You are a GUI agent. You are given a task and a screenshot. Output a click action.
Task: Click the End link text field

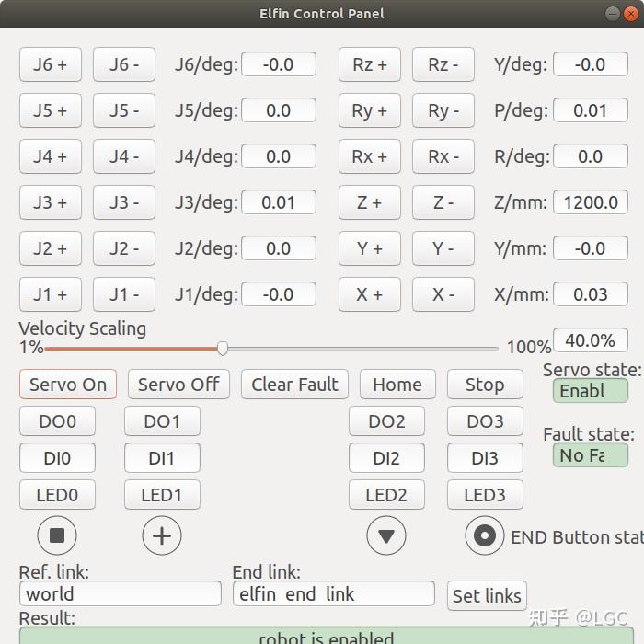(333, 593)
